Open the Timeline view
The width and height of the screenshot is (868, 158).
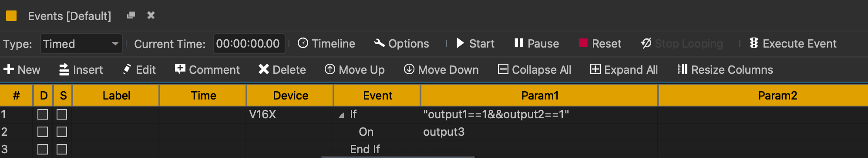tap(326, 44)
